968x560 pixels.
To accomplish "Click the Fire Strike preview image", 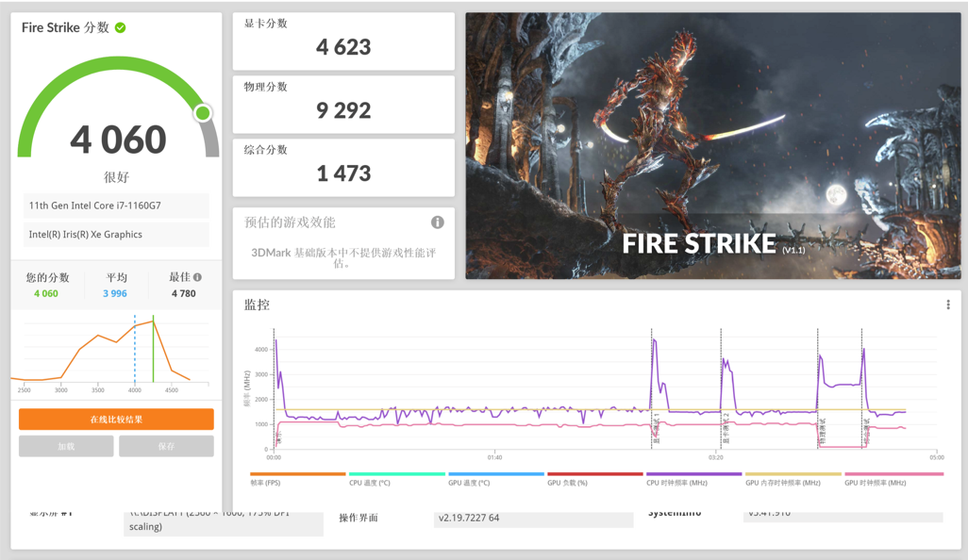I will [x=713, y=145].
